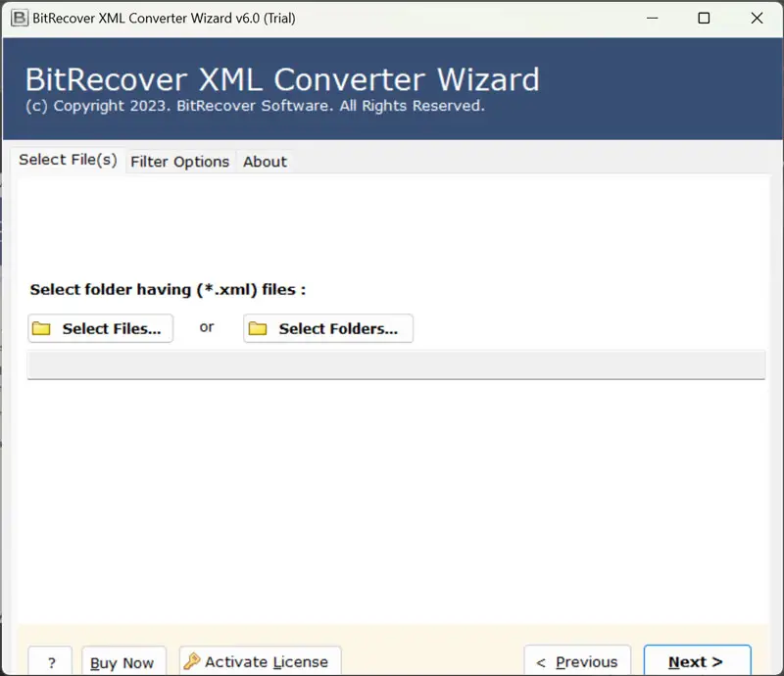
Task: Click the question mark help button
Action: point(50,661)
